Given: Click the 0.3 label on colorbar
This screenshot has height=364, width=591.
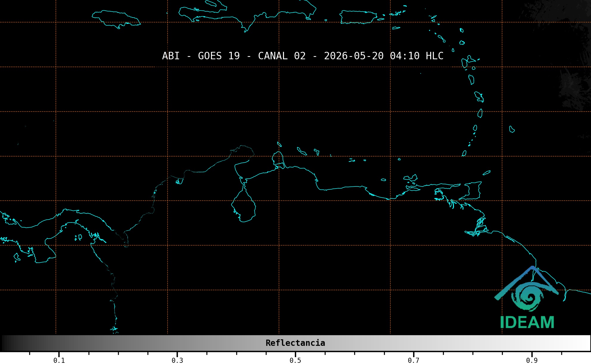Looking at the screenshot, I should coord(177,360).
